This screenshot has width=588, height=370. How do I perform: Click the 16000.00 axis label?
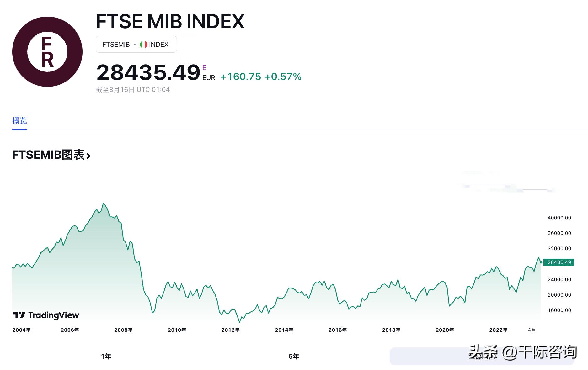(x=559, y=310)
